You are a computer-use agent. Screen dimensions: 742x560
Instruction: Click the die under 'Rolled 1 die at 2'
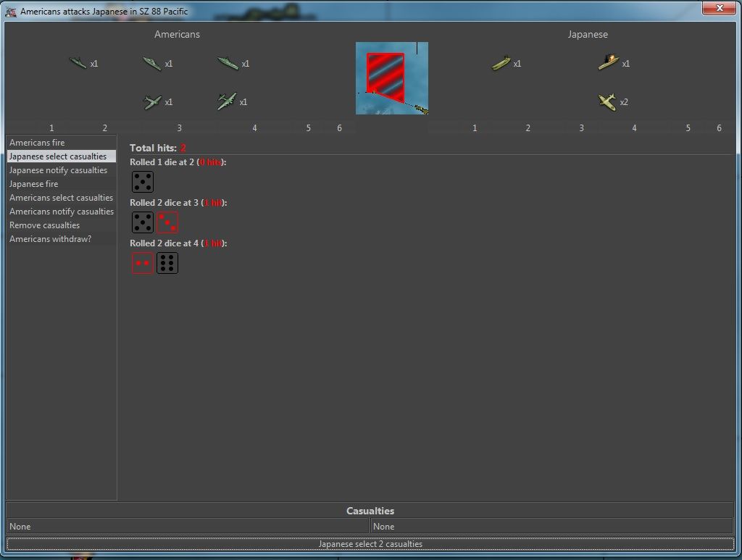click(142, 182)
